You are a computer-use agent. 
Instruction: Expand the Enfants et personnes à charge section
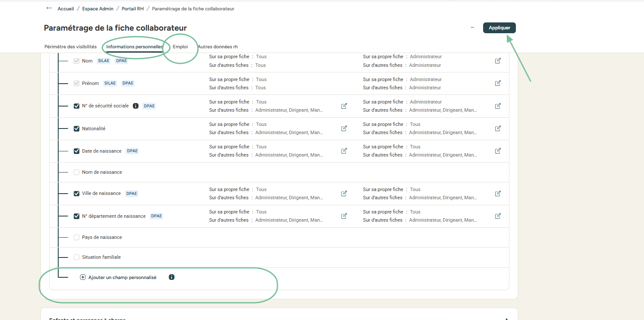point(506,319)
